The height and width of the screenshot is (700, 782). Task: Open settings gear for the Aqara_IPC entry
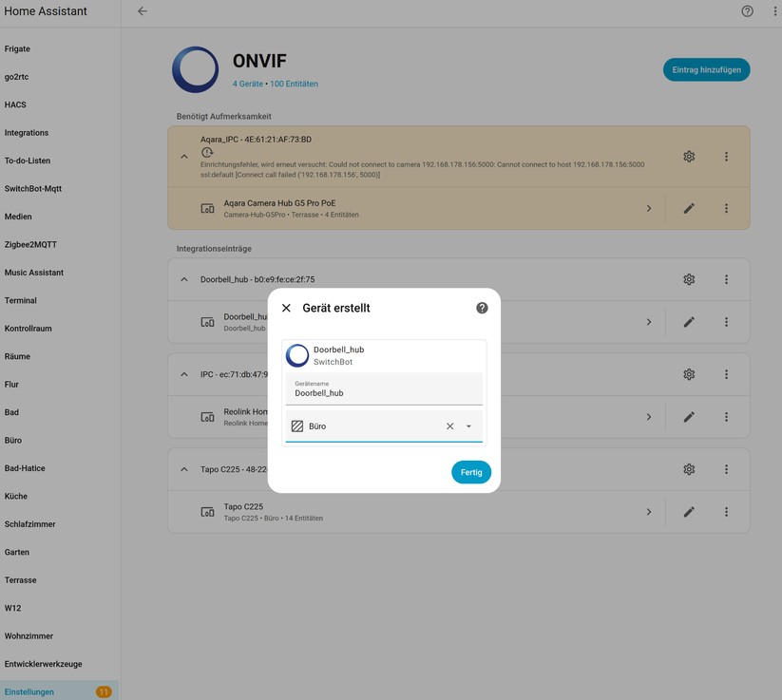pyautogui.click(x=688, y=156)
